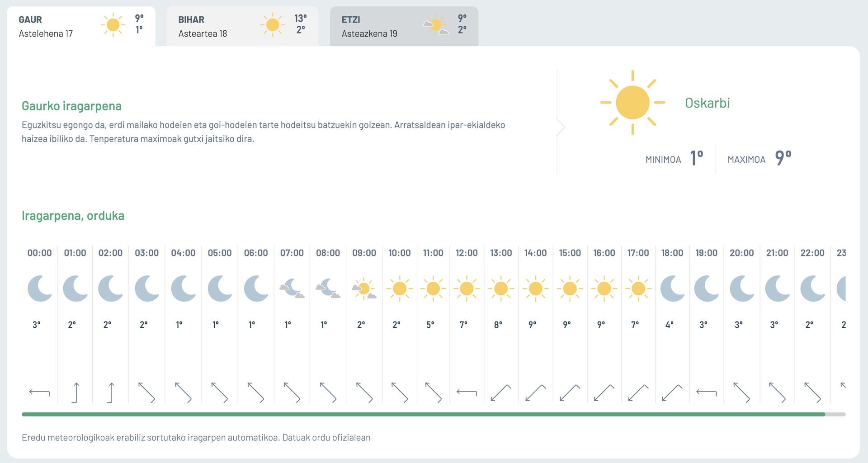868x463 pixels.
Task: Click the wind arrow at 12:00
Action: tap(467, 392)
